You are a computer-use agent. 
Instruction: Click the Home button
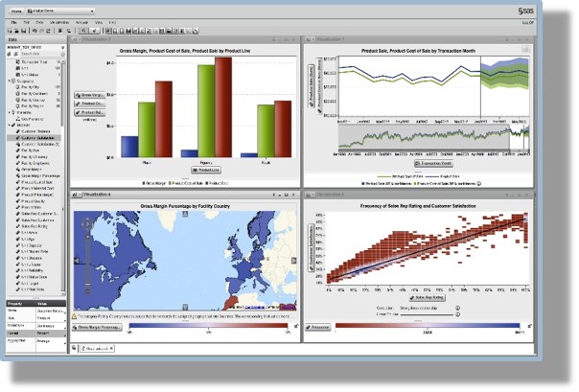(x=16, y=12)
